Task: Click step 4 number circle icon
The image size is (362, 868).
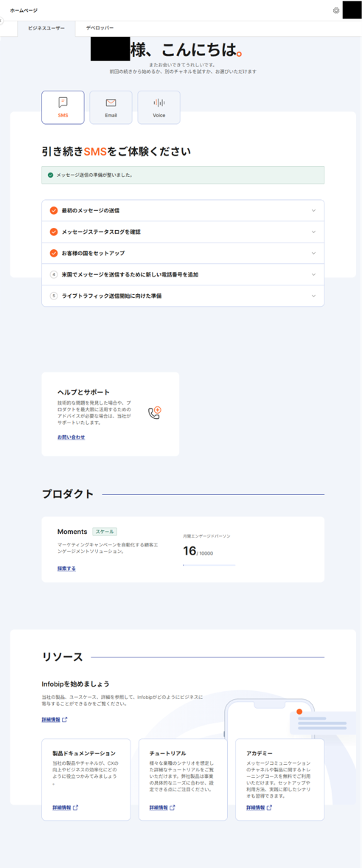Action: (54, 274)
